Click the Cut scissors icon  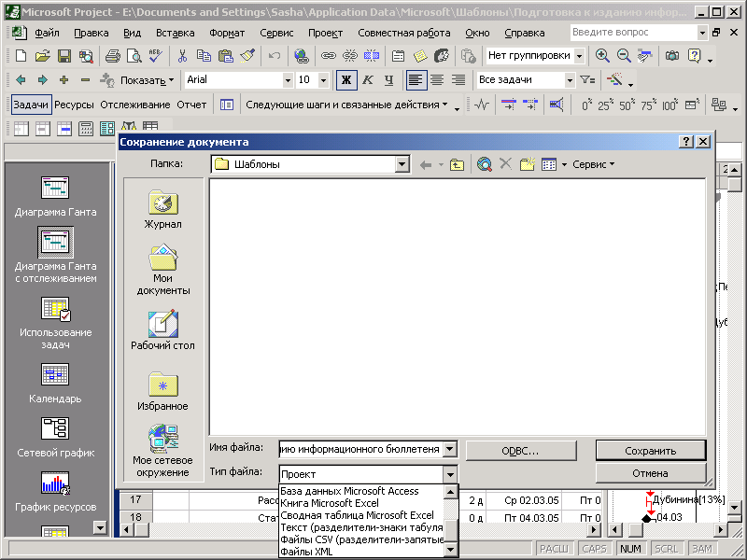tap(182, 56)
